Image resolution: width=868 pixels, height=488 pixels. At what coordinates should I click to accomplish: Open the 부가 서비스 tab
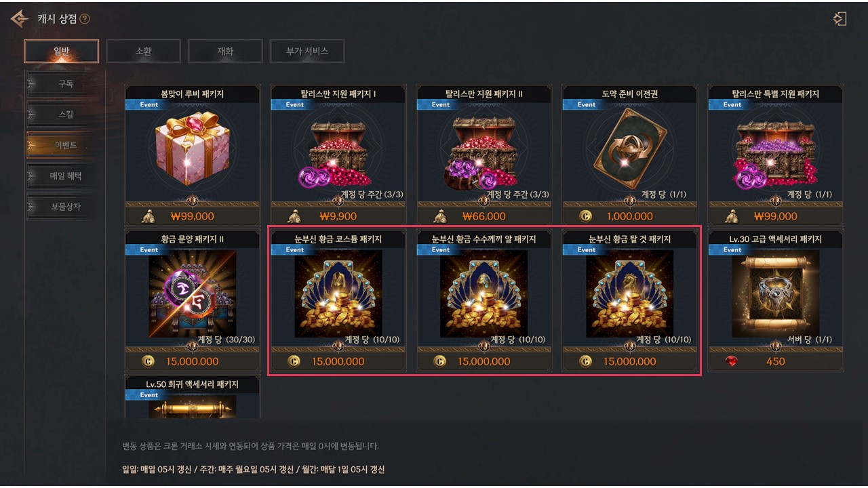pos(307,51)
